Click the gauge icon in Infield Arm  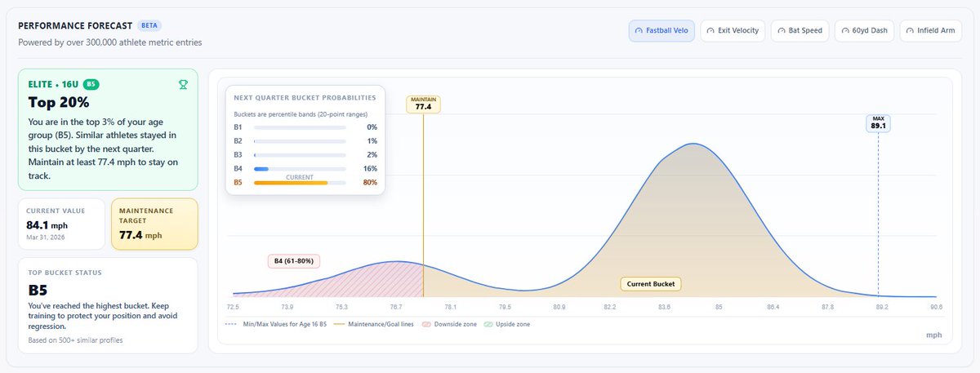point(911,31)
